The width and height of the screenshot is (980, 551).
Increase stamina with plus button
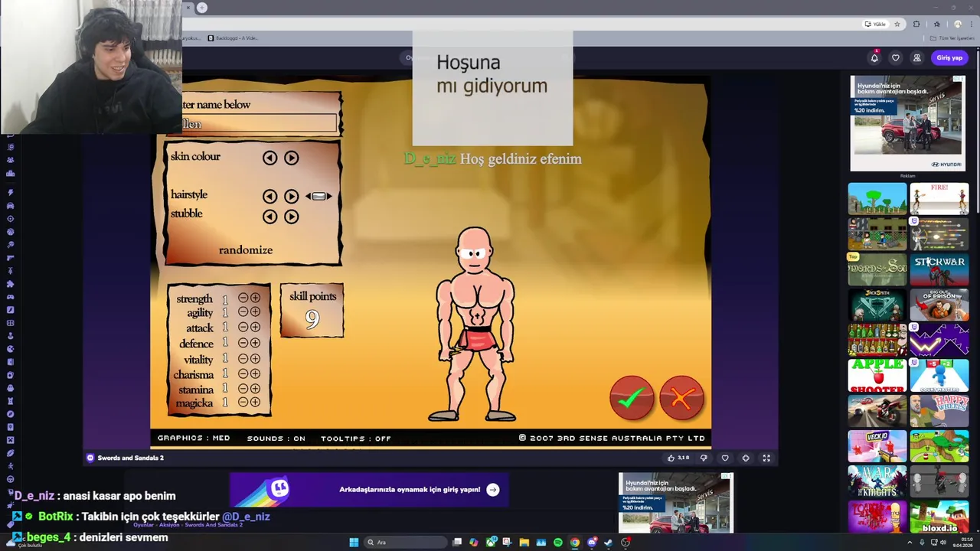pos(255,389)
